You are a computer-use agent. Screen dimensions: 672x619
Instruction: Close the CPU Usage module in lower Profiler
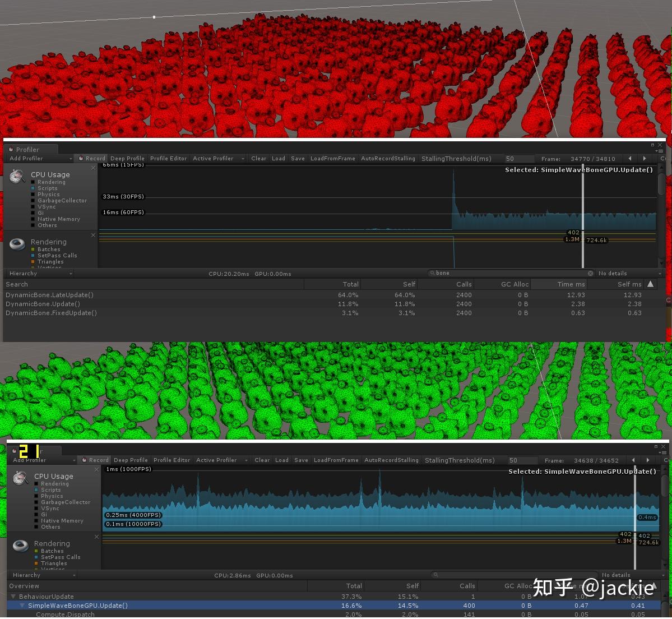pyautogui.click(x=97, y=469)
